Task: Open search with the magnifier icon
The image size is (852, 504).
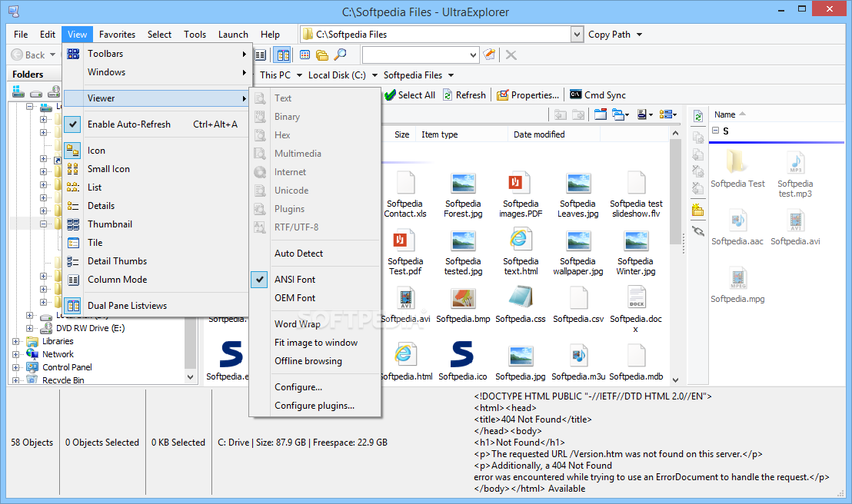Action: click(x=340, y=55)
